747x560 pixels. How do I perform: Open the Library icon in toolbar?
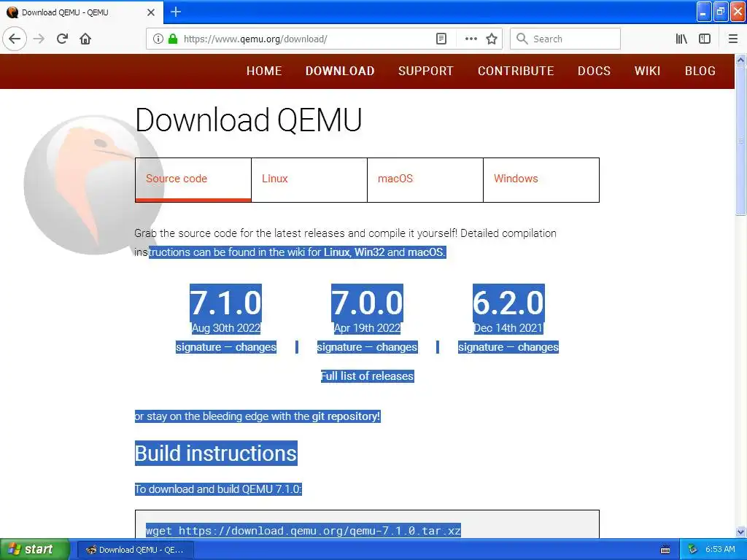[x=681, y=39]
